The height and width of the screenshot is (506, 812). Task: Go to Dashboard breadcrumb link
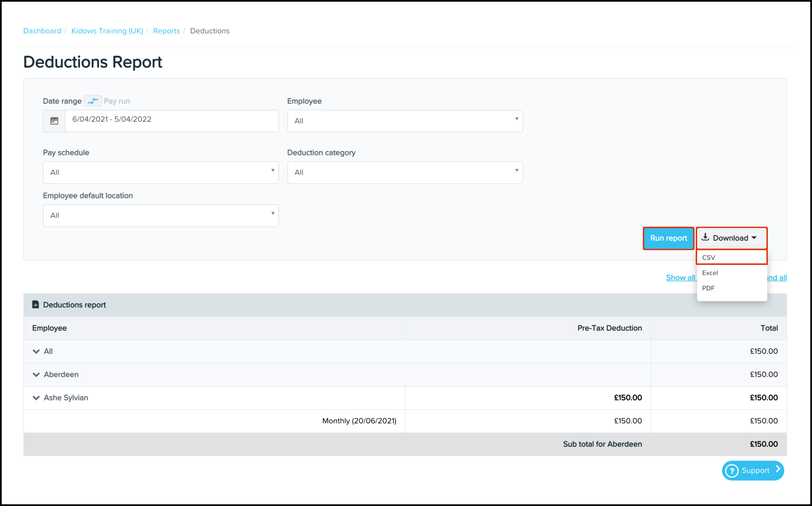pos(42,31)
